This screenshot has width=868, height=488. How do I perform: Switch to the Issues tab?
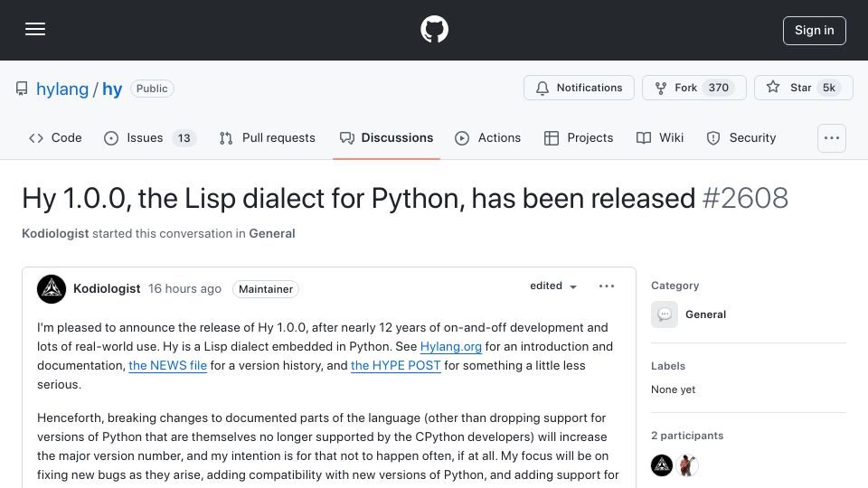click(149, 137)
